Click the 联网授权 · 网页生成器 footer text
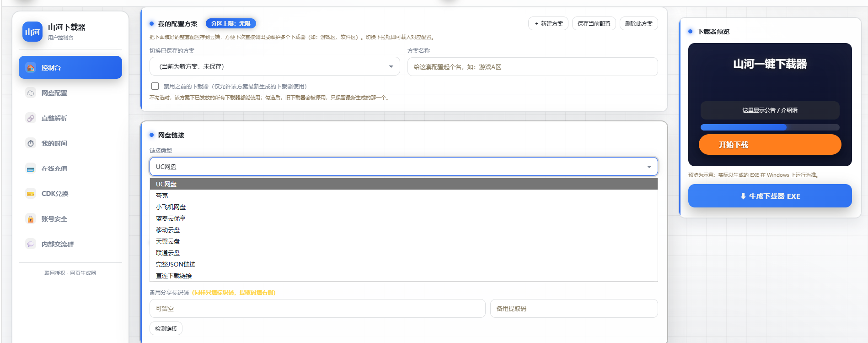The width and height of the screenshot is (868, 343). click(x=70, y=273)
